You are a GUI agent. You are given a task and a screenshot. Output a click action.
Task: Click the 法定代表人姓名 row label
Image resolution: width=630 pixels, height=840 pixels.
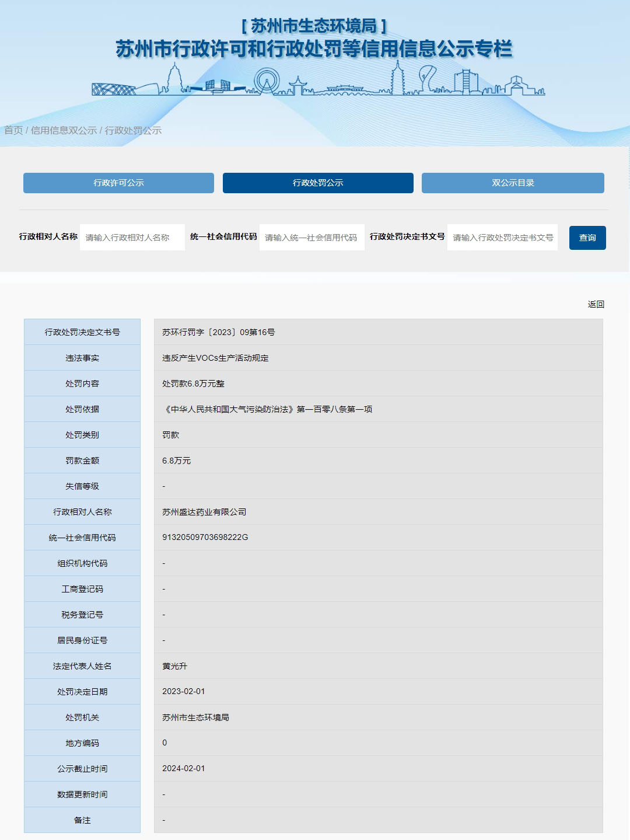(82, 666)
